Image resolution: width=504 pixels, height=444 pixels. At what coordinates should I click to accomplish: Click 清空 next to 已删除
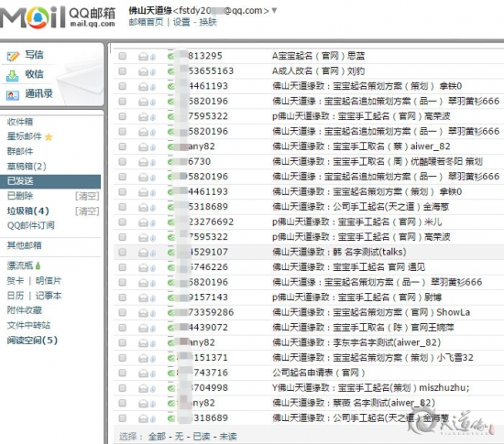coord(87,196)
